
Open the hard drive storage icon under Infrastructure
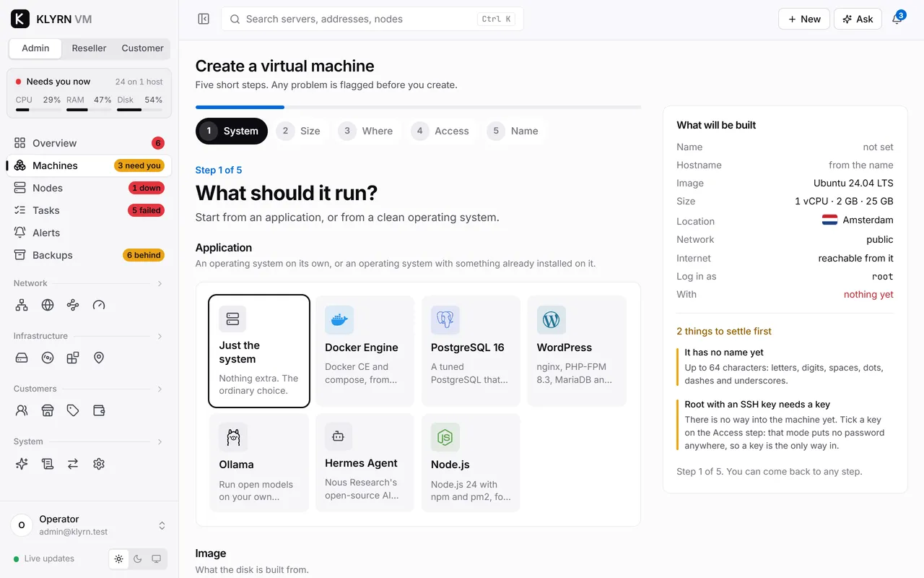click(x=22, y=358)
